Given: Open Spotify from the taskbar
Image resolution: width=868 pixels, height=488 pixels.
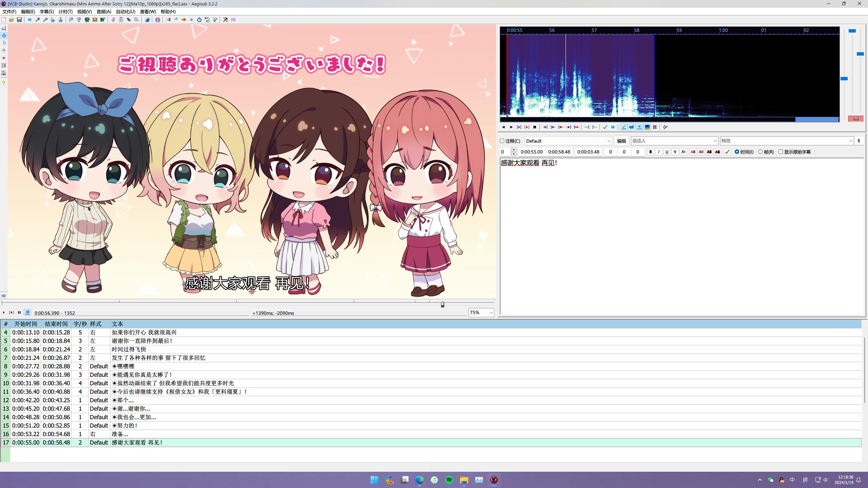Looking at the screenshot, I should click(449, 480).
